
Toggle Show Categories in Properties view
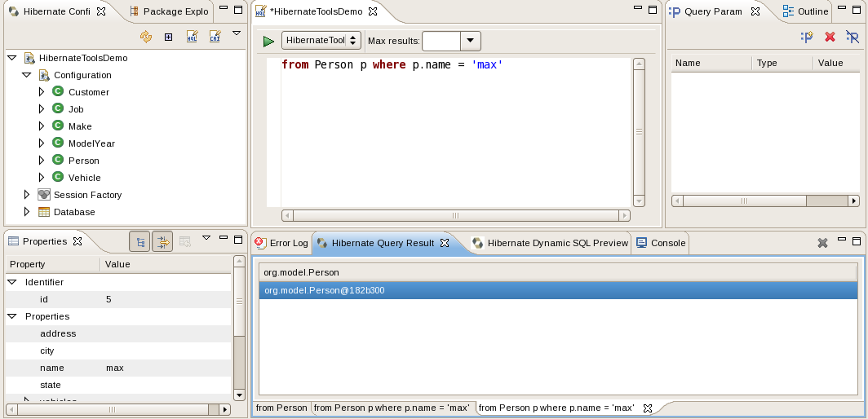click(x=139, y=241)
